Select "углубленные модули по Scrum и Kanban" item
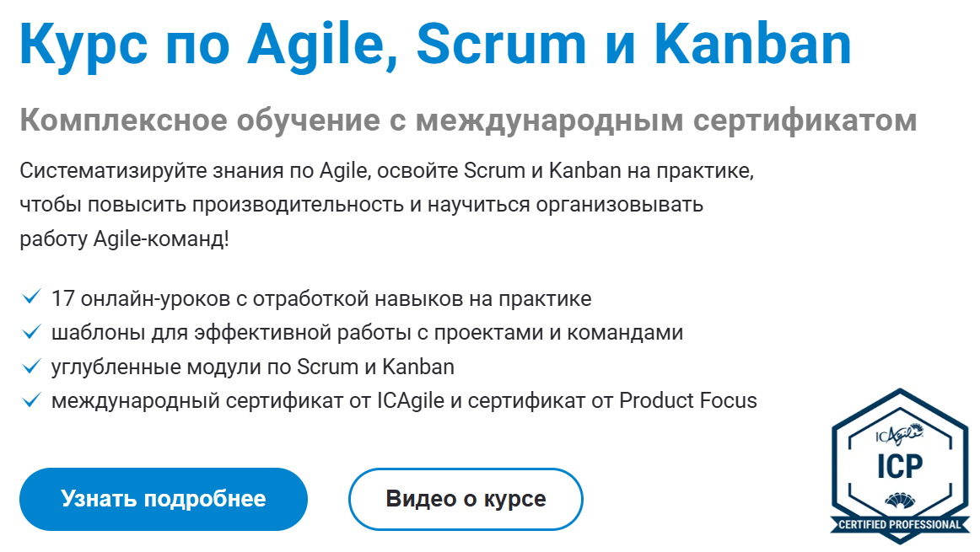The height and width of the screenshot is (552, 980). click(x=252, y=367)
